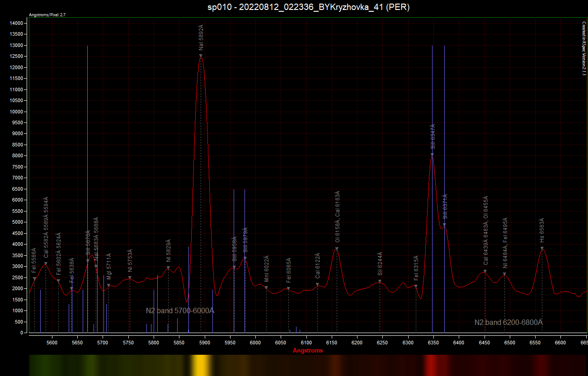Click the 'MnI 6022Å' line label
Image resolution: width=588 pixels, height=376 pixels.
[267, 269]
